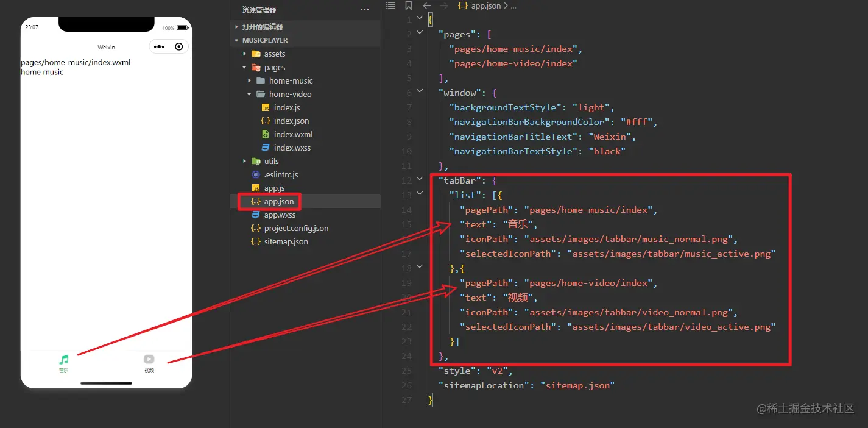Click the "black" value on line 10
Viewport: 868px width, 428px height.
point(607,151)
